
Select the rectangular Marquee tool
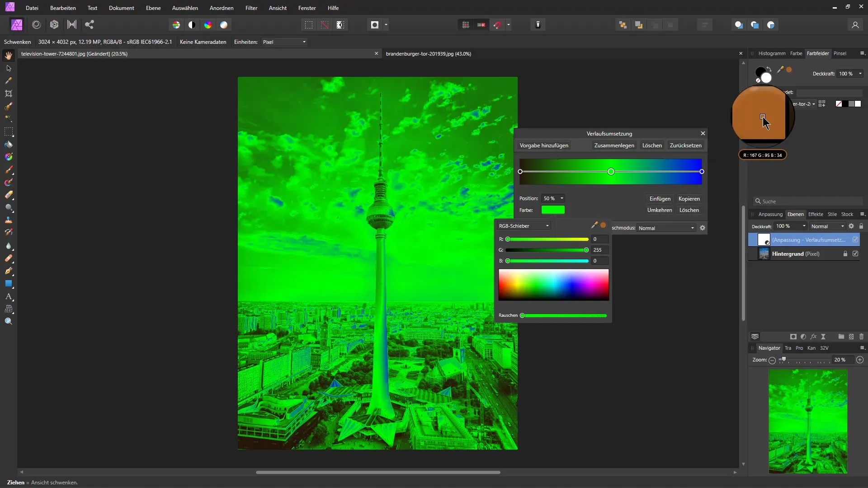[x=9, y=132]
